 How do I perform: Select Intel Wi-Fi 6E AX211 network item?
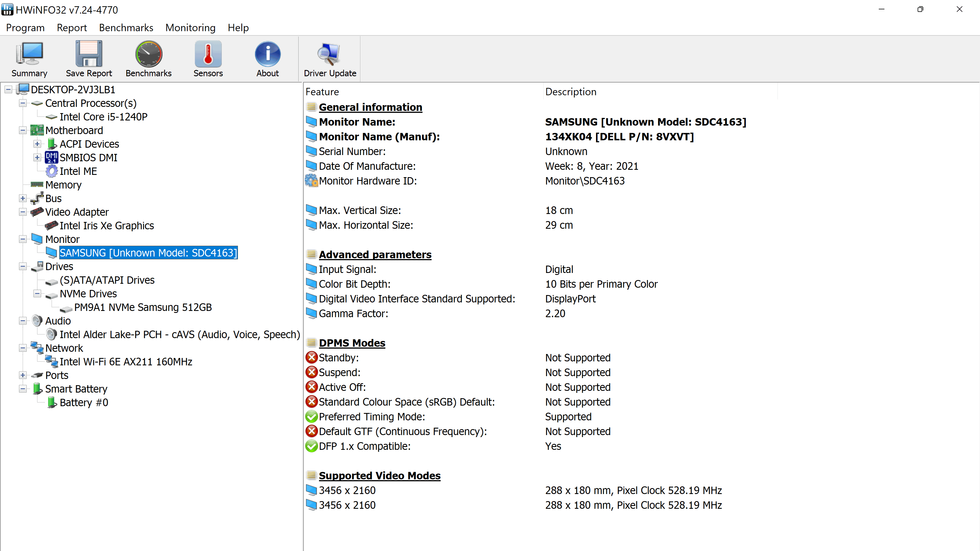pos(126,362)
